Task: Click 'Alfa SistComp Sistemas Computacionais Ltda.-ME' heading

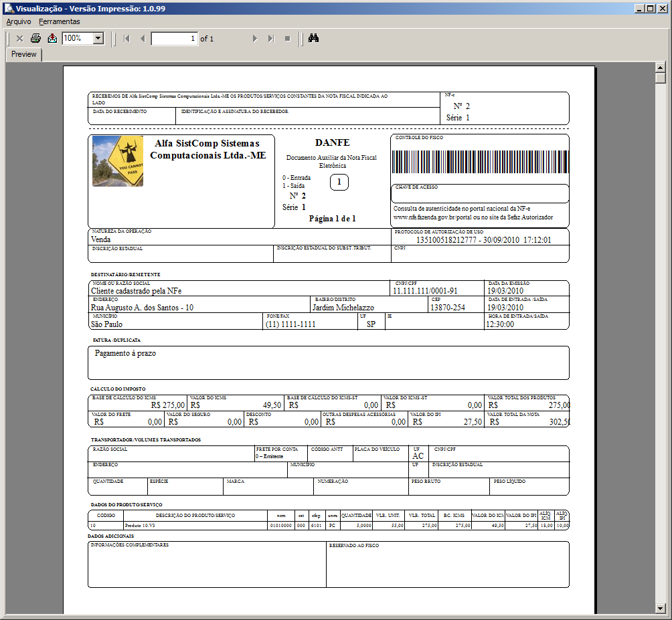Action: (208, 149)
